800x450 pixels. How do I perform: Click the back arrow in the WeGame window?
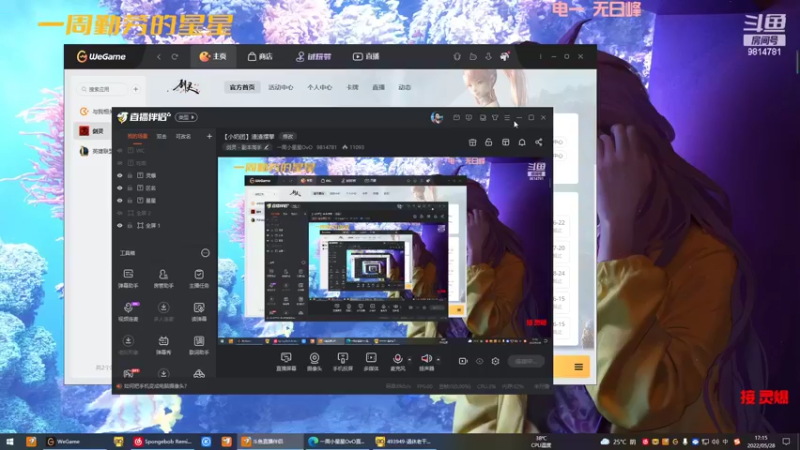(x=159, y=57)
